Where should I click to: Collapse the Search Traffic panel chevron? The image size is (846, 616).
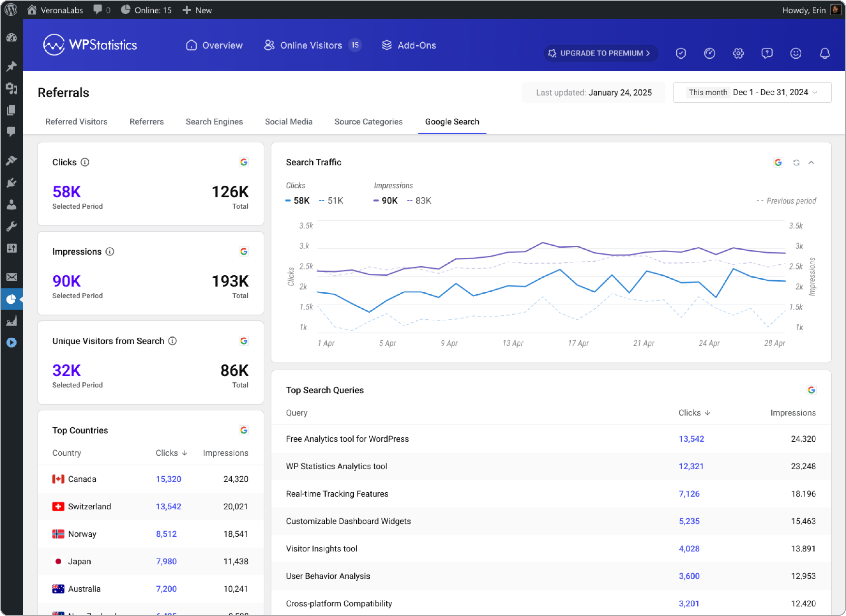click(x=811, y=163)
